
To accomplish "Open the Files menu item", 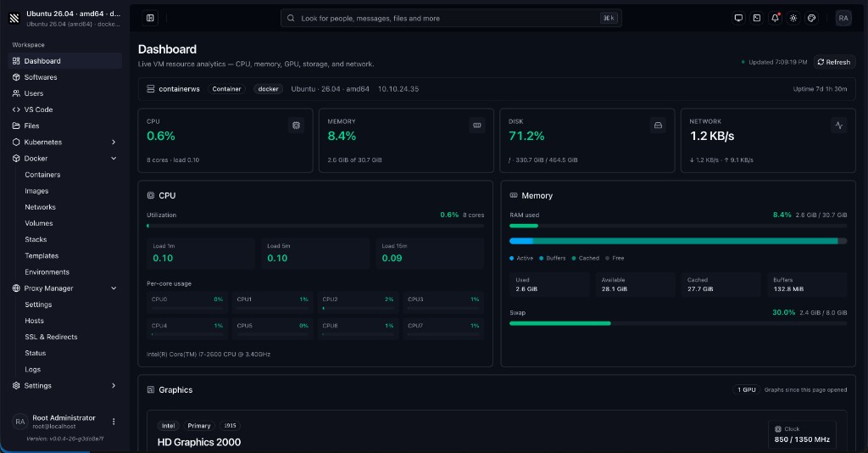I will (65, 126).
